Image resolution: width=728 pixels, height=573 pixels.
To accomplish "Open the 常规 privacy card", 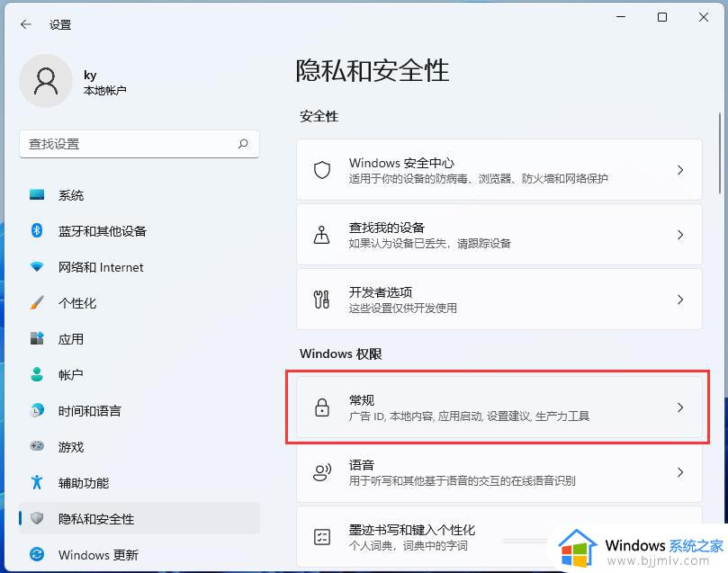I will [x=499, y=407].
